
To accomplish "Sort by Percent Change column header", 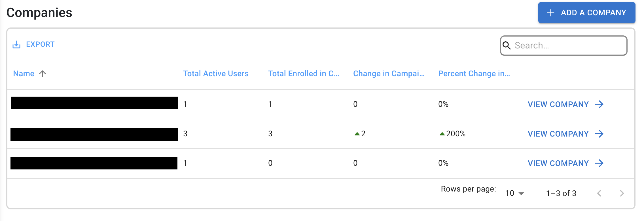I will pyautogui.click(x=474, y=74).
